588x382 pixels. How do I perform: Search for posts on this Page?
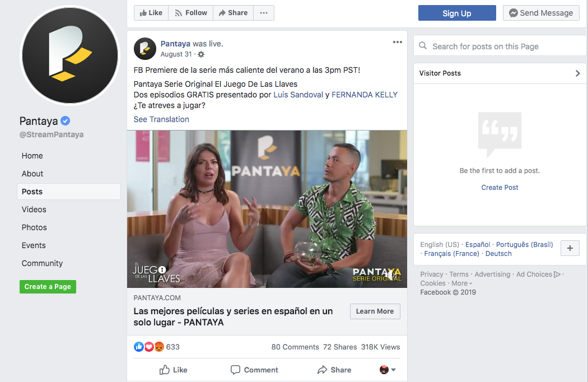click(500, 46)
